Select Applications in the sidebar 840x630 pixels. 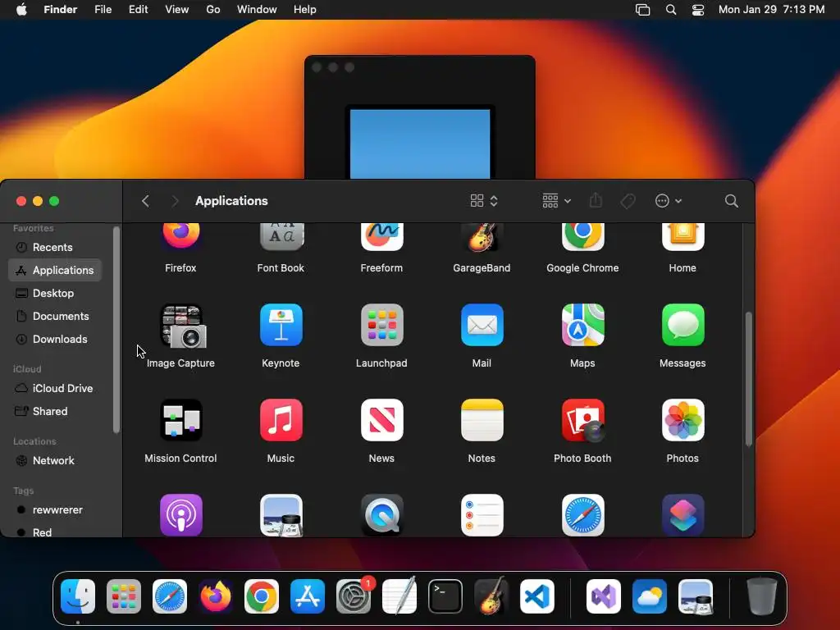(55, 270)
